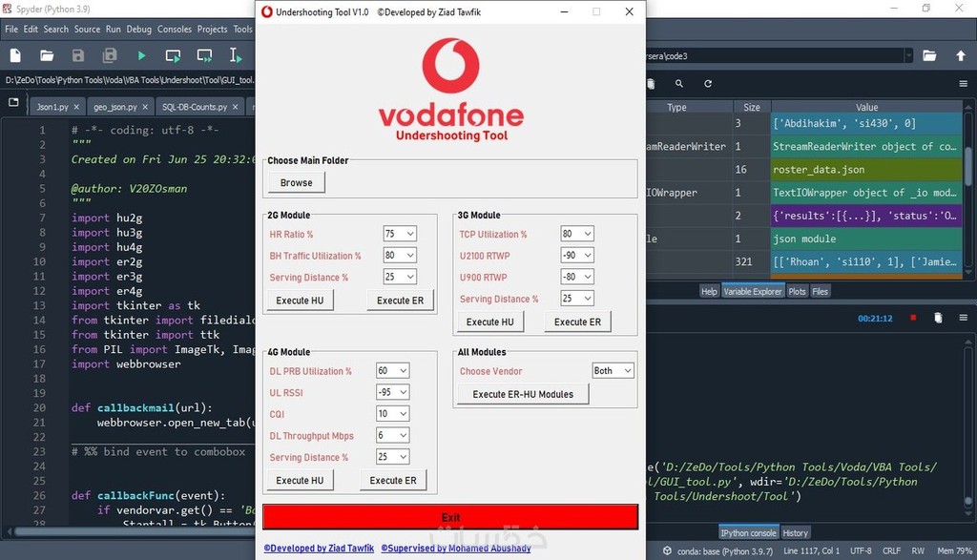Click the search variables magnifier icon
Viewport: 977px width, 560px height.
click(679, 83)
